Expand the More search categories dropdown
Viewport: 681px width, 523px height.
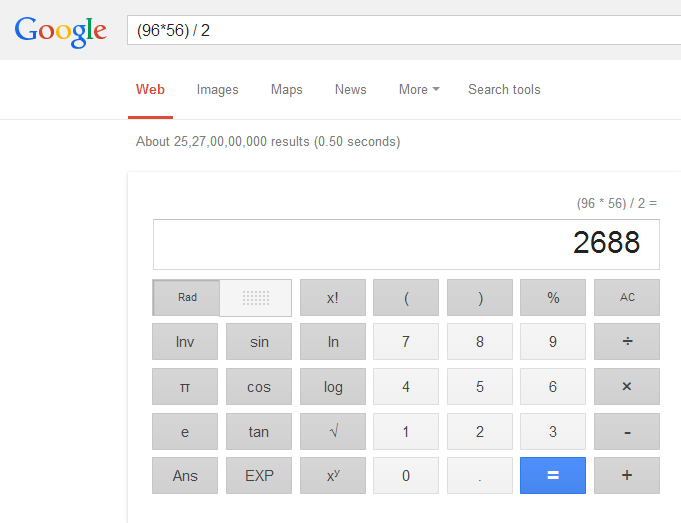[x=419, y=89]
